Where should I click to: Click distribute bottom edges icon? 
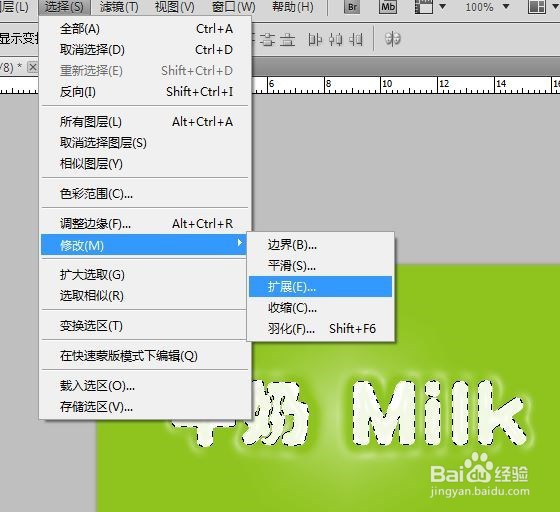click(287, 39)
